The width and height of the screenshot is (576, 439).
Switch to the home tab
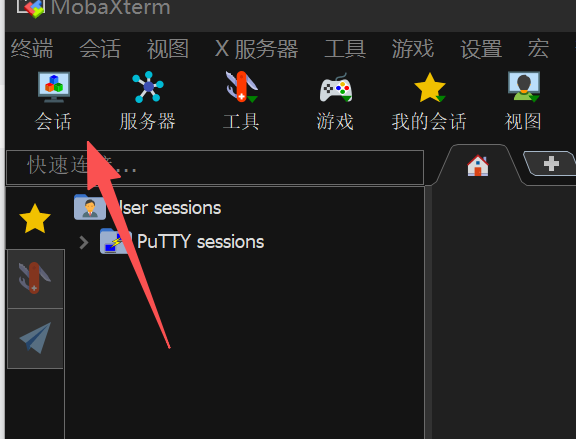click(x=478, y=165)
